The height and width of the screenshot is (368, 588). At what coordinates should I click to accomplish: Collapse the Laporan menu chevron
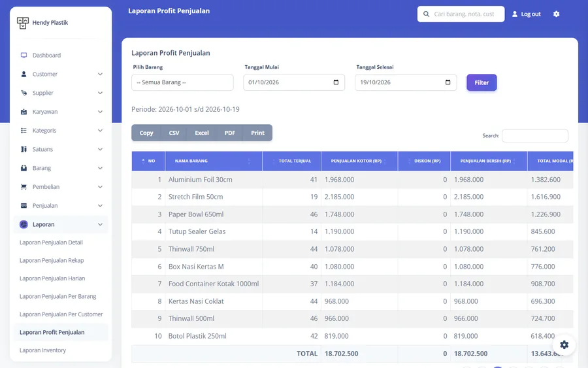tap(100, 224)
